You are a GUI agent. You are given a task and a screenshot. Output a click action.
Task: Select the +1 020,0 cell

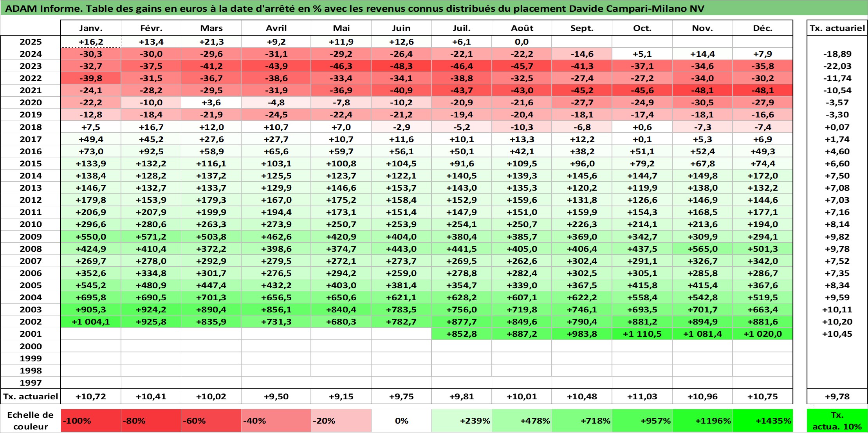763,334
